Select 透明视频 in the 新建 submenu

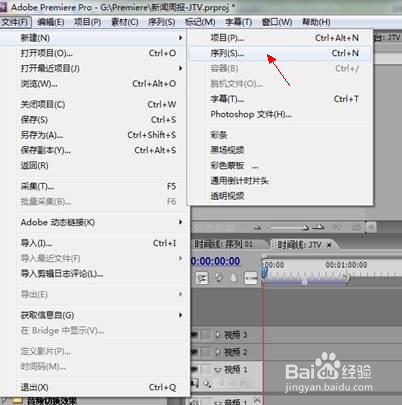[280, 196]
